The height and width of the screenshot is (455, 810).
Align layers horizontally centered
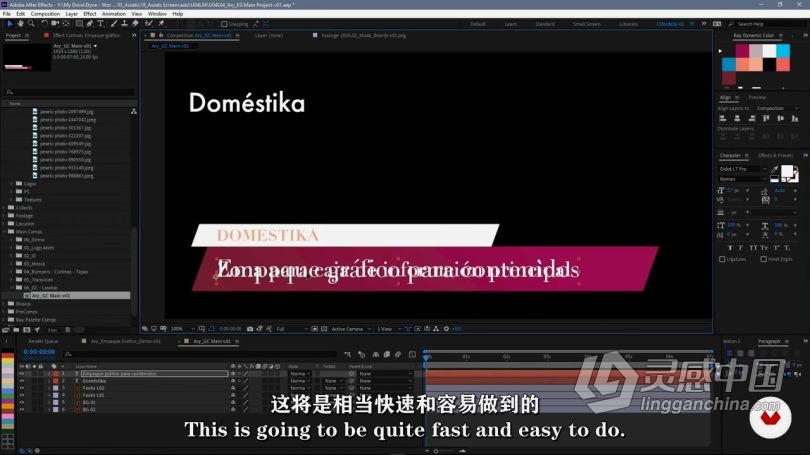(737, 118)
